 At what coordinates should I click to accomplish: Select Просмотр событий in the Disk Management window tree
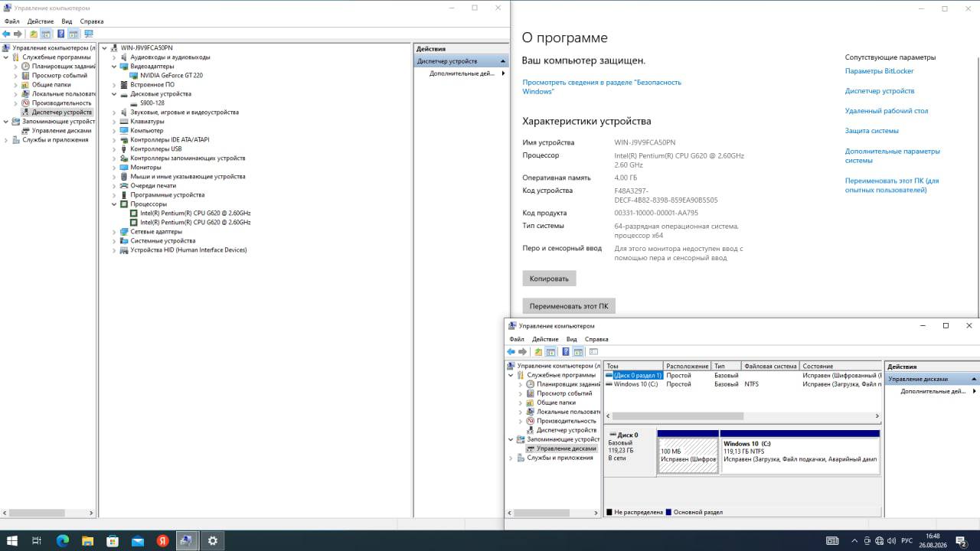click(x=566, y=393)
